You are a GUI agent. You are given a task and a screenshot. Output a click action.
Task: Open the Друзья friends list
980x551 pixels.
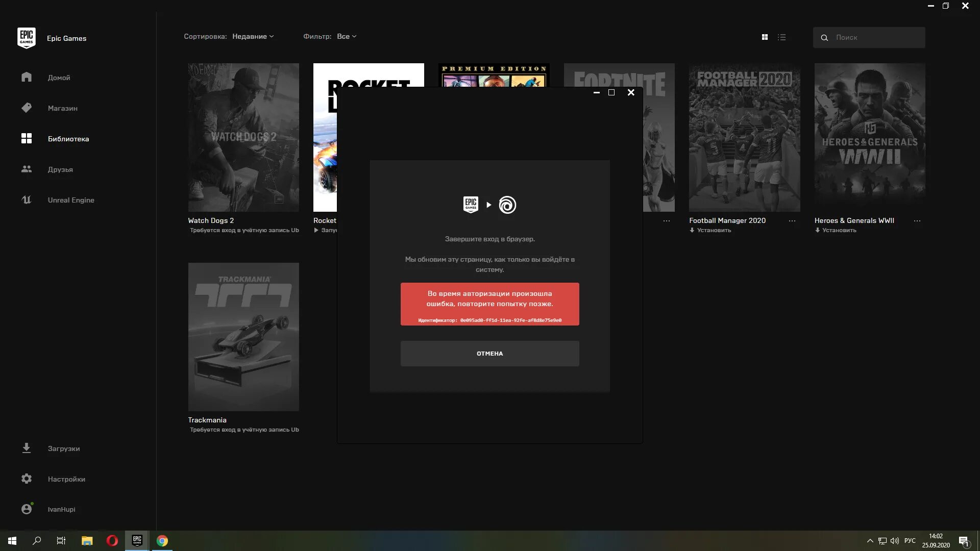click(60, 169)
